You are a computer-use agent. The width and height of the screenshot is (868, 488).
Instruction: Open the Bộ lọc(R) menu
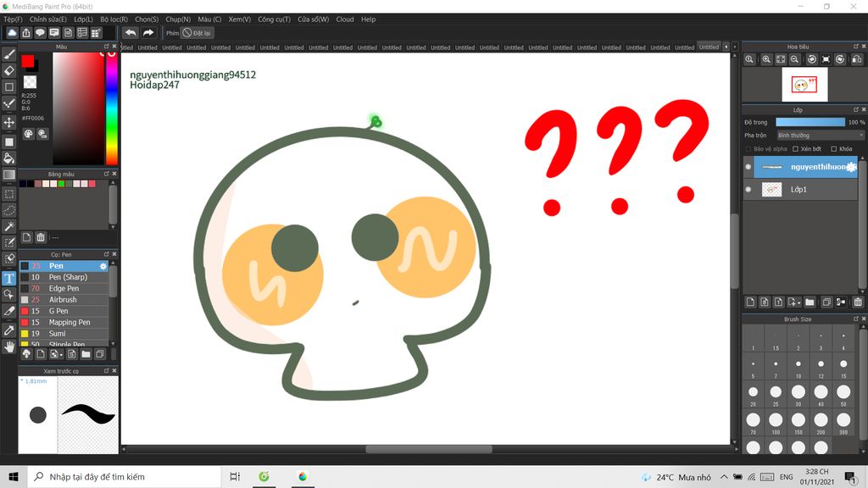click(114, 19)
